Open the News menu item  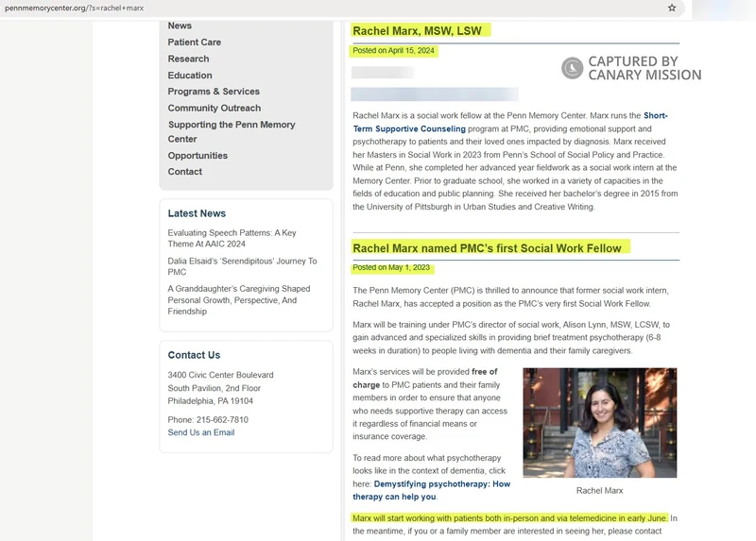pos(180,25)
